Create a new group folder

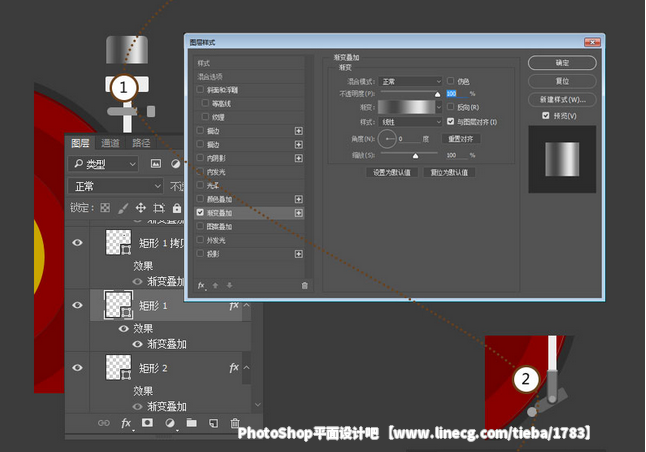(191, 423)
